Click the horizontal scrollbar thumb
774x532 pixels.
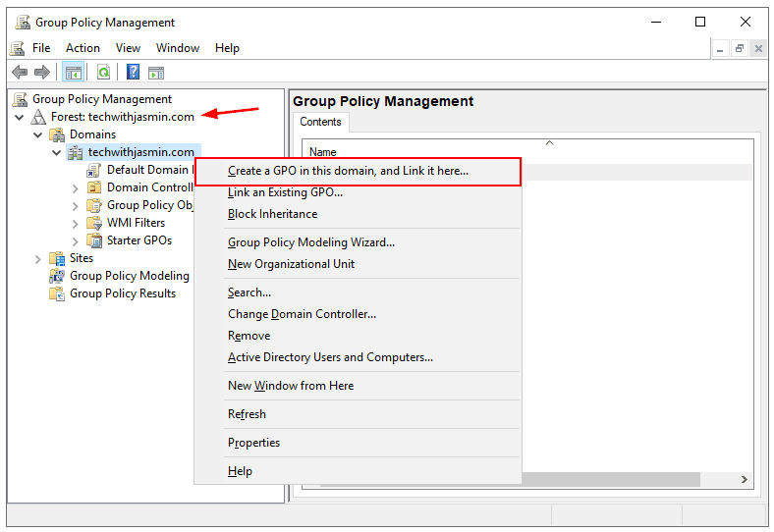[611, 480]
